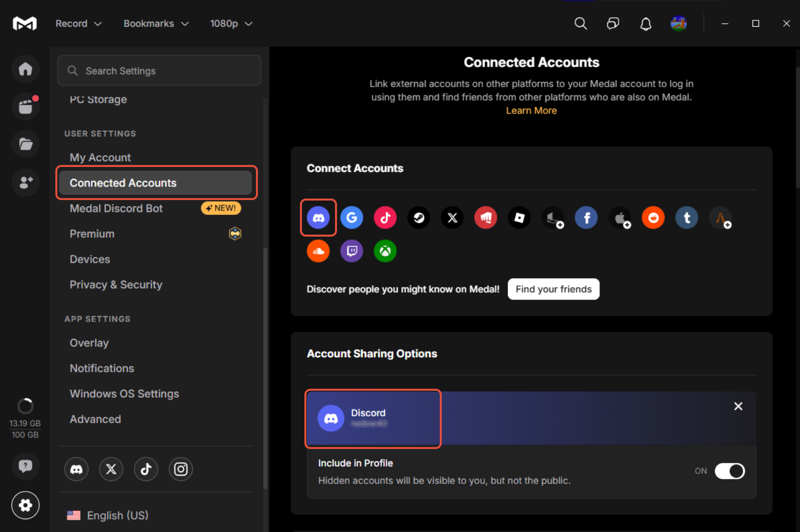Click the NEW! badge
The height and width of the screenshot is (532, 800).
tap(221, 208)
